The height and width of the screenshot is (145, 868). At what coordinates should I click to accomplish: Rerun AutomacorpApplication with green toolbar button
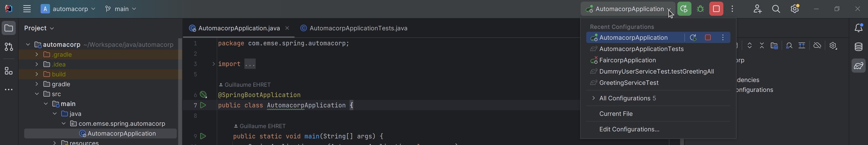tap(684, 9)
